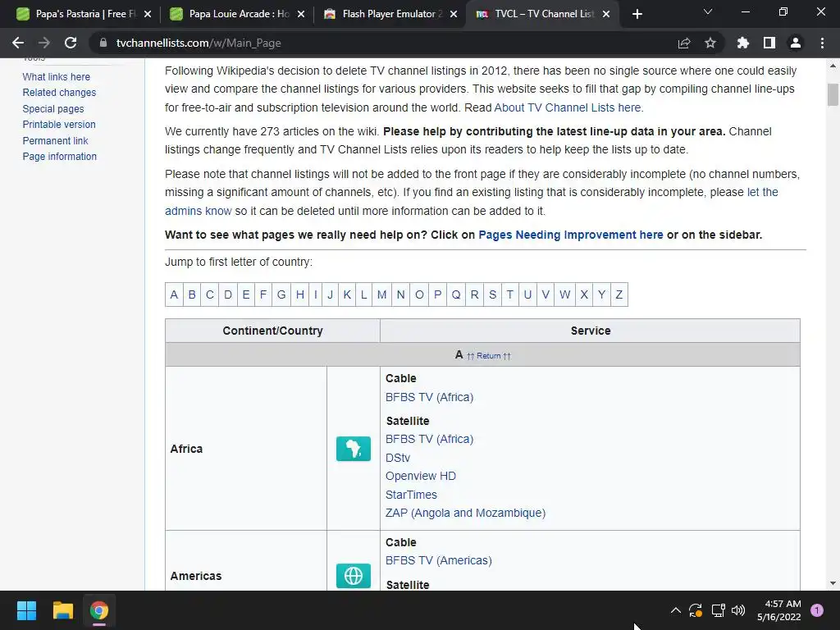The width and height of the screenshot is (840, 630).
Task: Jump to countries starting with U
Action: click(527, 294)
